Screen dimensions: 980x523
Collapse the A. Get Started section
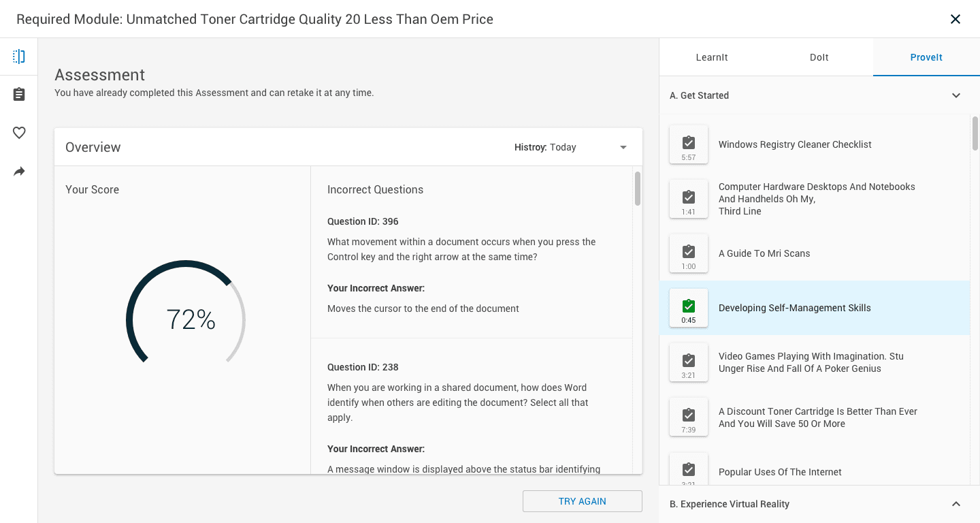point(956,95)
